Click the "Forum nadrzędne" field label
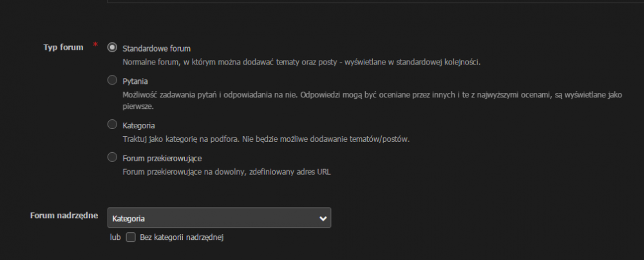Image resolution: width=644 pixels, height=260 pixels. tap(63, 215)
